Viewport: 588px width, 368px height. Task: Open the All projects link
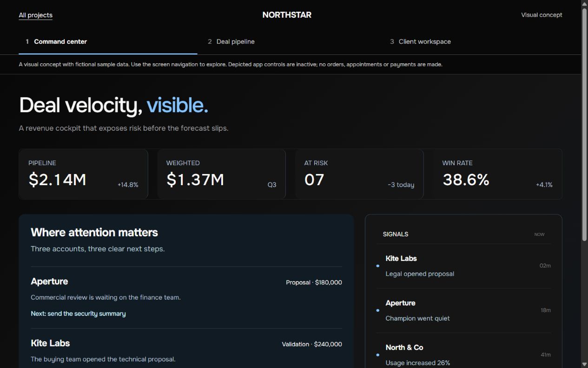pos(35,15)
